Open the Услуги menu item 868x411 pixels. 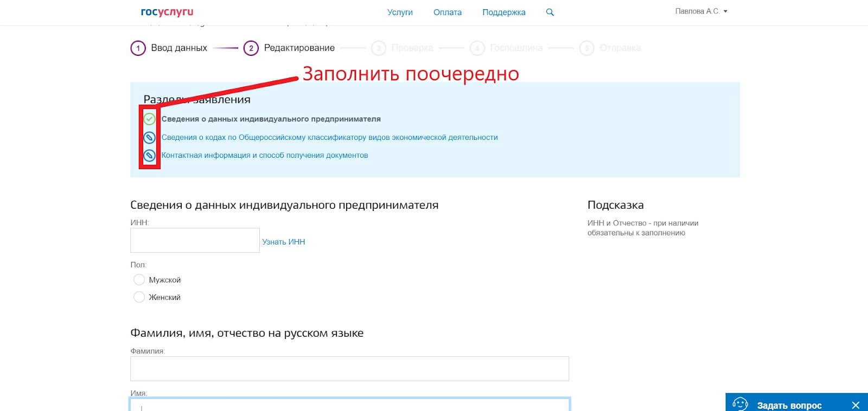click(x=400, y=12)
